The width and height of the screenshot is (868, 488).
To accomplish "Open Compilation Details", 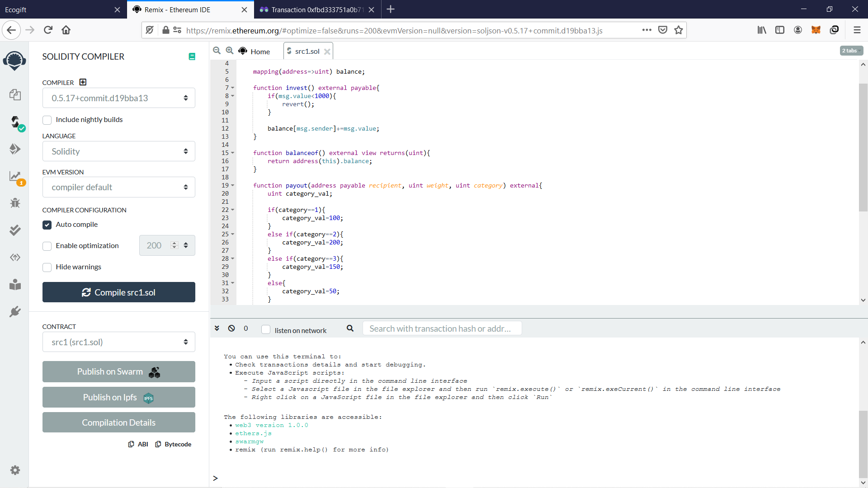I will click(118, 422).
